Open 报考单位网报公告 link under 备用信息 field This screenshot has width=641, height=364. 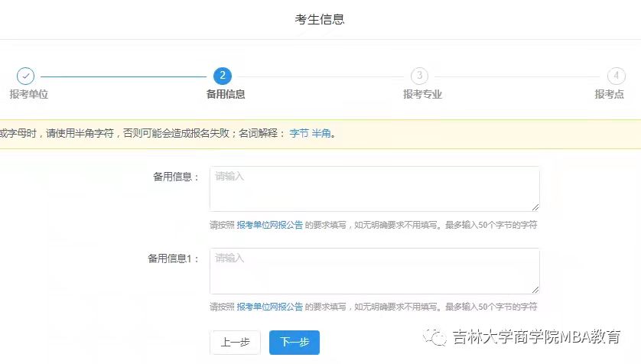coord(269,226)
